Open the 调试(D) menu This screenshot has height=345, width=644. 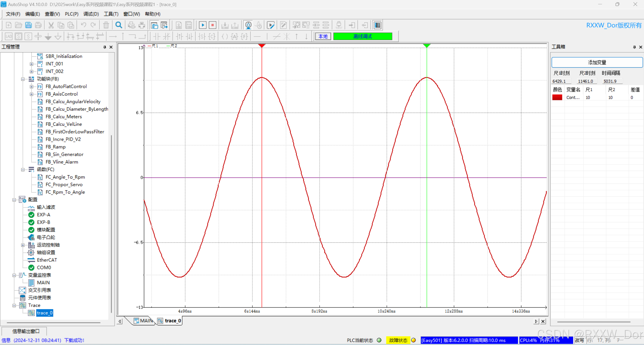tap(91, 14)
